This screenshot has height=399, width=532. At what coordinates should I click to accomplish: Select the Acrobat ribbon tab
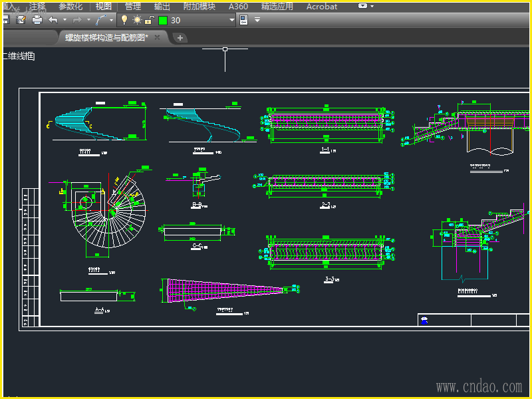coord(321,6)
